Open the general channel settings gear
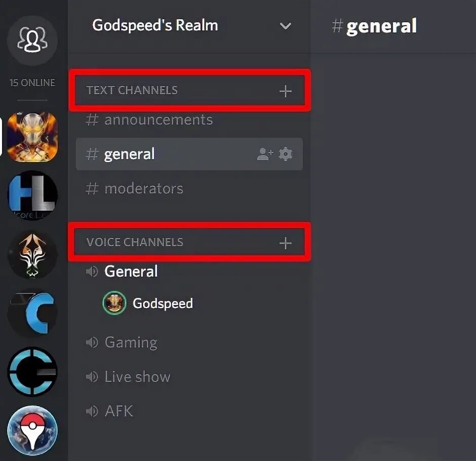 point(286,154)
